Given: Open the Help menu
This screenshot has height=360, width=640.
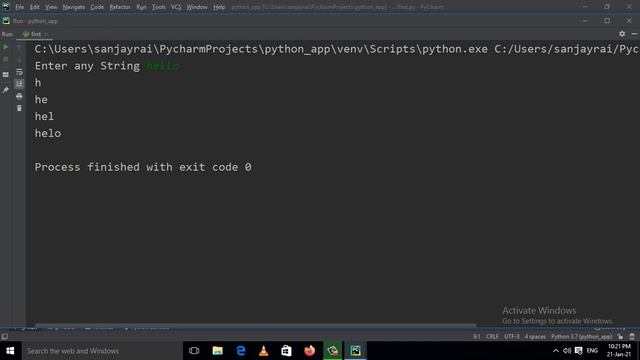Looking at the screenshot, I should point(219,7).
